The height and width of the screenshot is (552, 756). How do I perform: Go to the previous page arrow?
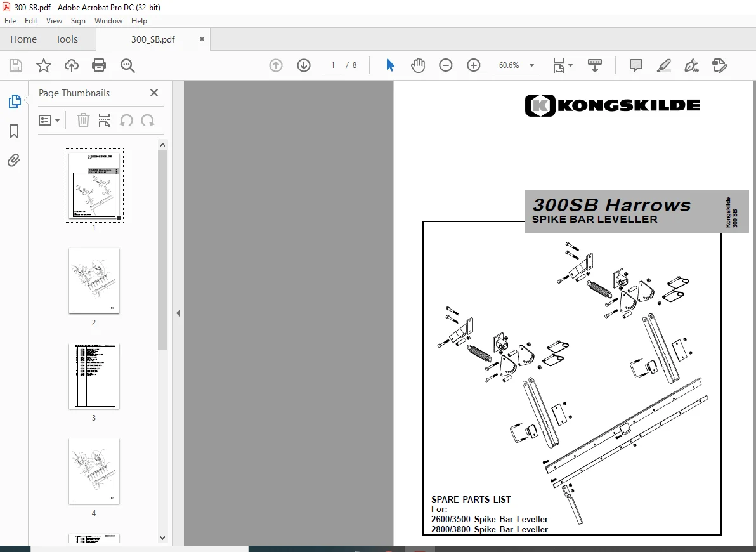pos(276,65)
